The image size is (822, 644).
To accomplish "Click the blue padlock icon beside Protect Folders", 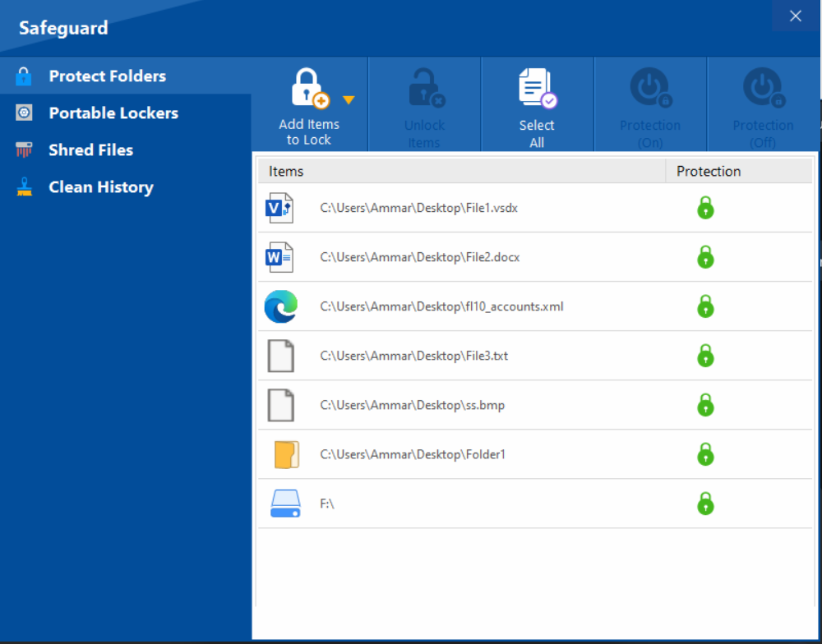I will (x=24, y=76).
